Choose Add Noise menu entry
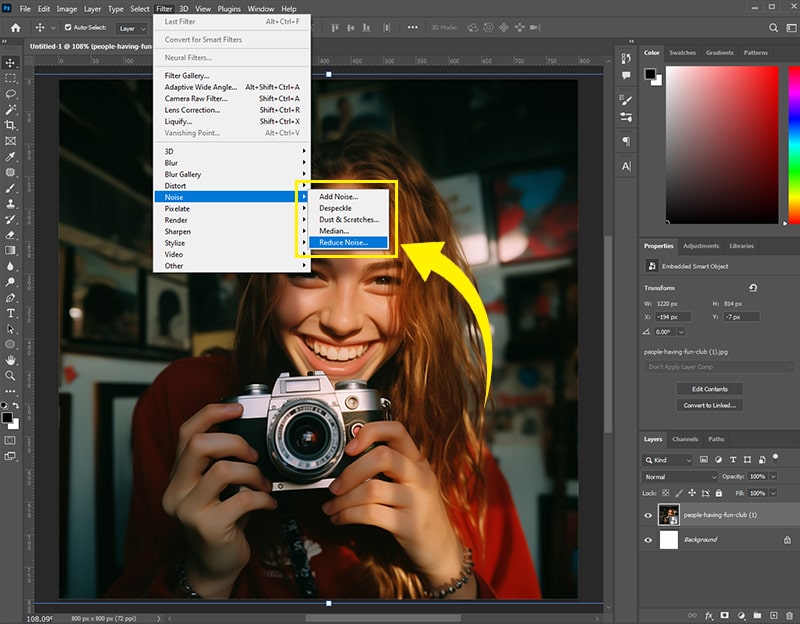Image resolution: width=800 pixels, height=624 pixels. (x=348, y=196)
